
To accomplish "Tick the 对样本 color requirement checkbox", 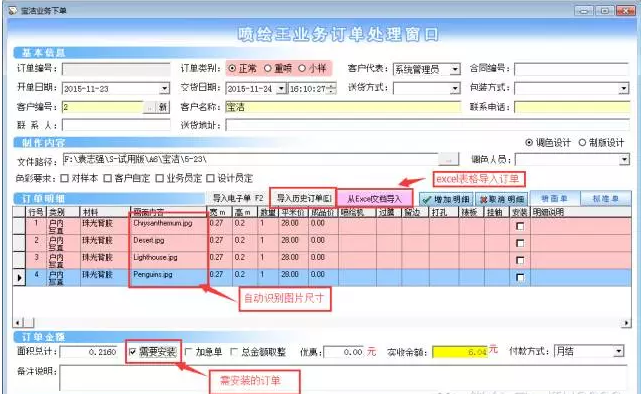I will coord(65,178).
